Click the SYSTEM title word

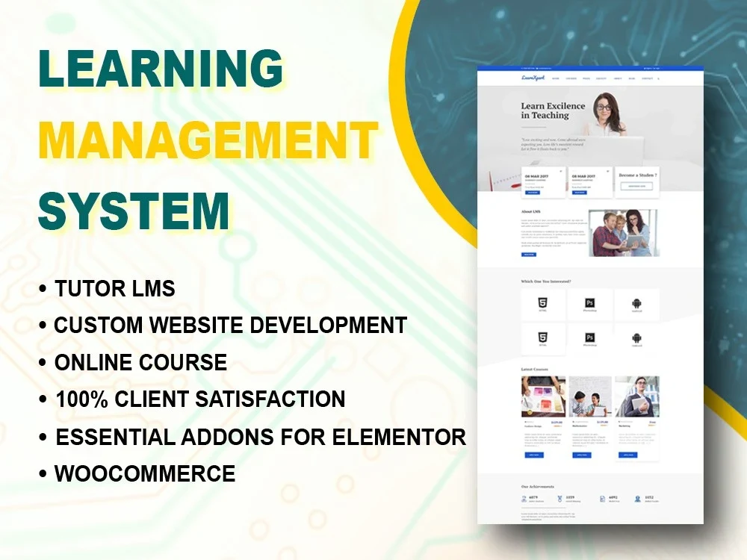pyautogui.click(x=134, y=211)
